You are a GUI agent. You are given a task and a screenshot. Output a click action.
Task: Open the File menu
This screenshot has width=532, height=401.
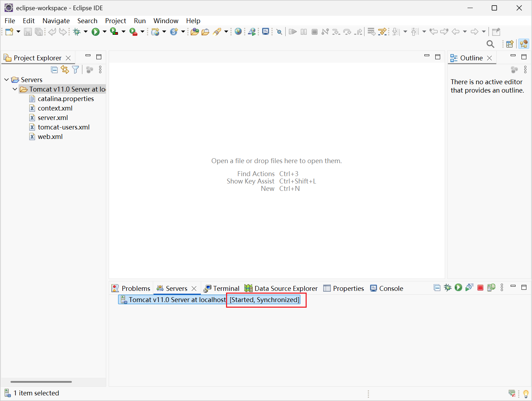[10, 21]
